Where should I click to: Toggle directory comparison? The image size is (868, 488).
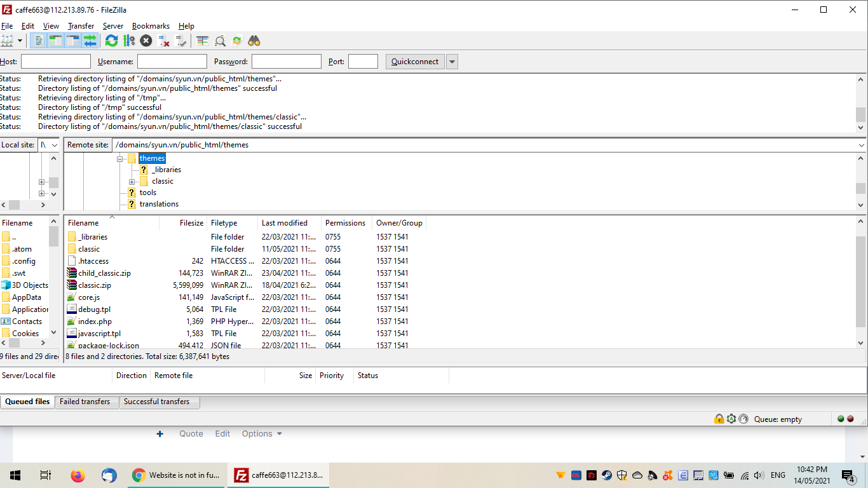(220, 41)
